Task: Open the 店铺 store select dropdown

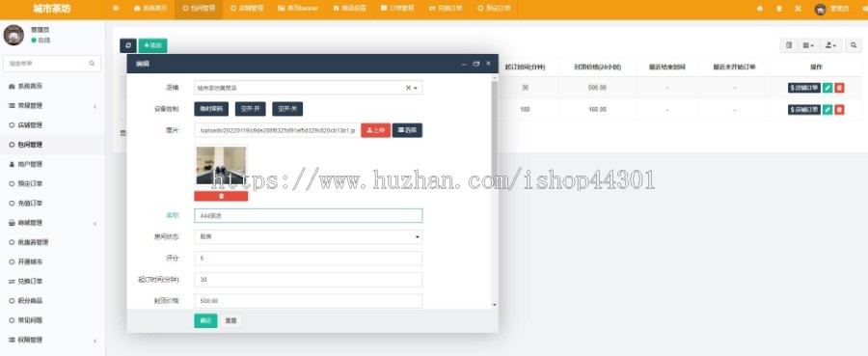Action: pos(309,88)
